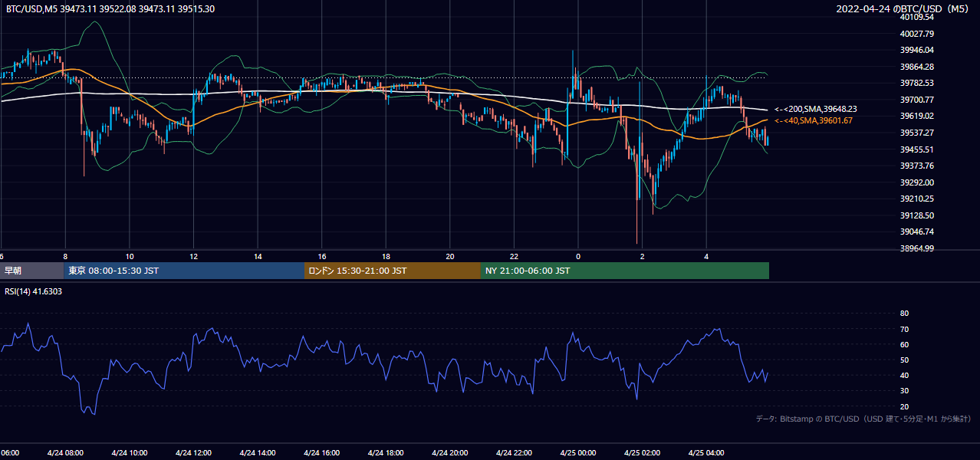Click price axis value 39128.50
Screen dimensions: 980x460
(917, 215)
